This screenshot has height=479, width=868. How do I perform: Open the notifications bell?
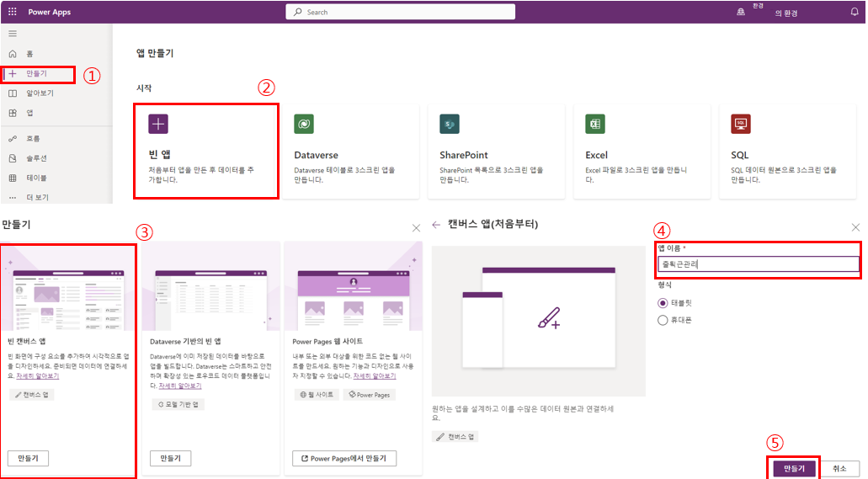click(x=855, y=12)
